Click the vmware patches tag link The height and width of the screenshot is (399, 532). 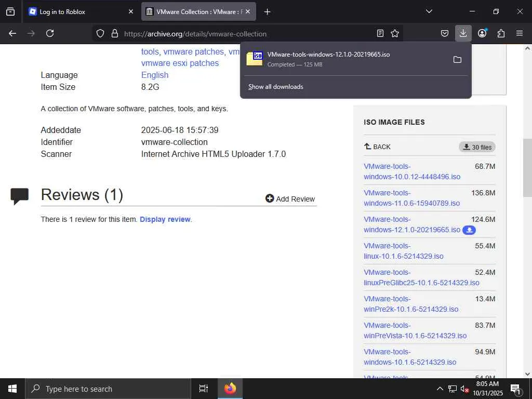194,51
